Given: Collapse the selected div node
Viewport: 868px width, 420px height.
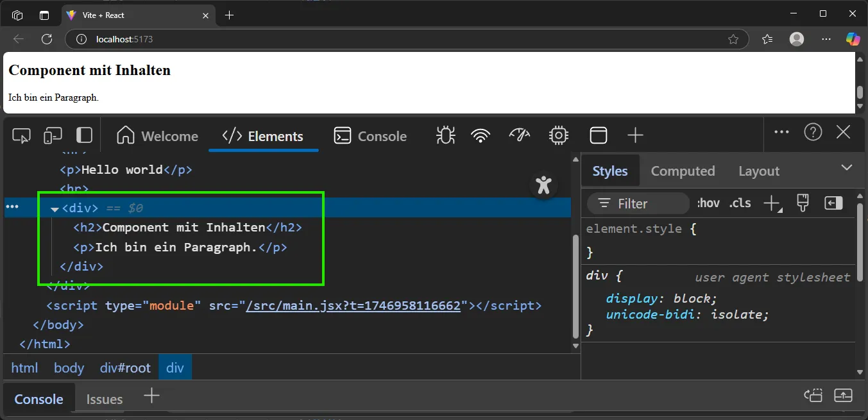Looking at the screenshot, I should pos(55,209).
